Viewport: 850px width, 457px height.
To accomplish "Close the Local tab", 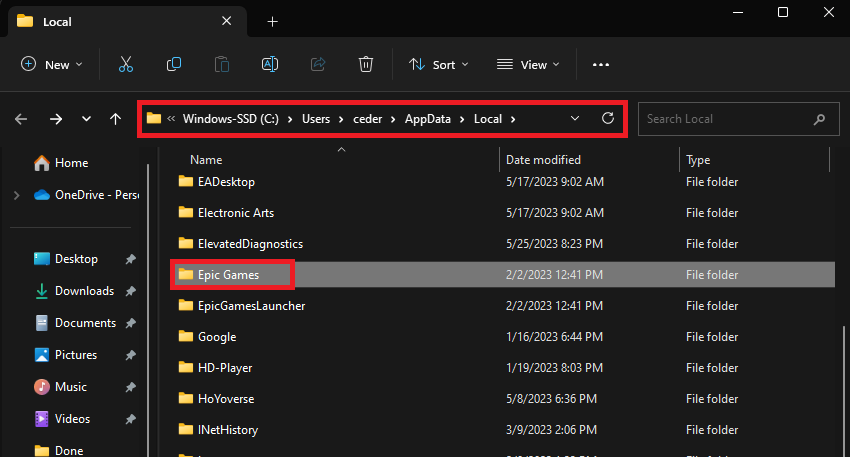I will pyautogui.click(x=227, y=21).
